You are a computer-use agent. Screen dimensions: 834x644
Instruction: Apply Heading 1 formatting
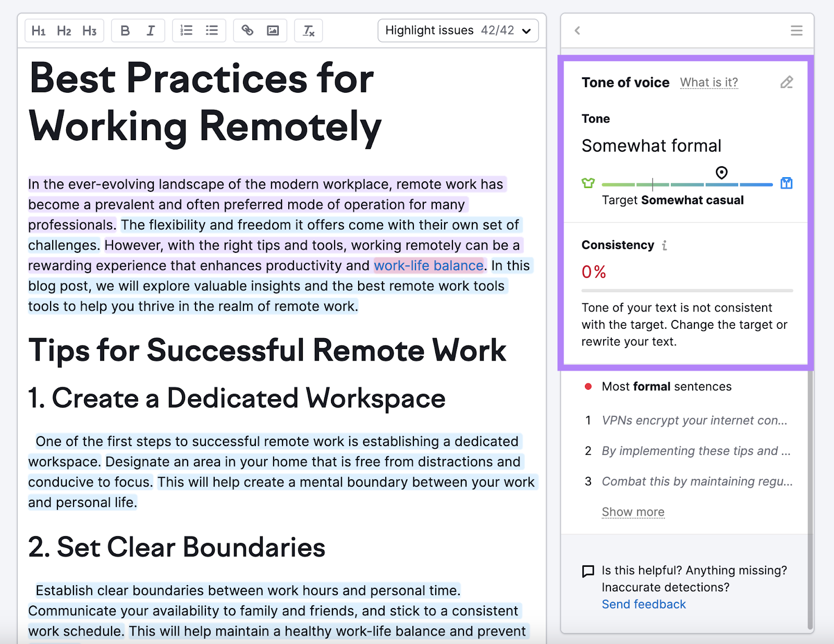[x=39, y=30]
